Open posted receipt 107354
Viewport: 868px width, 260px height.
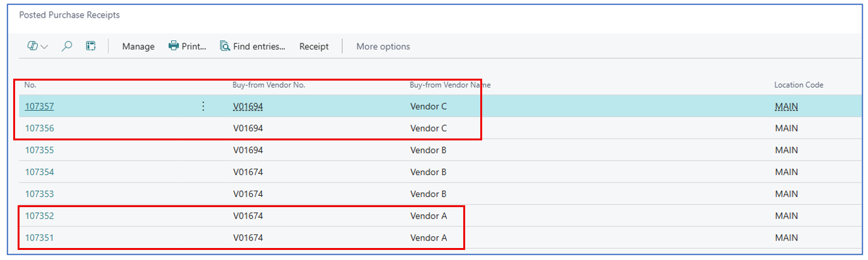(39, 172)
